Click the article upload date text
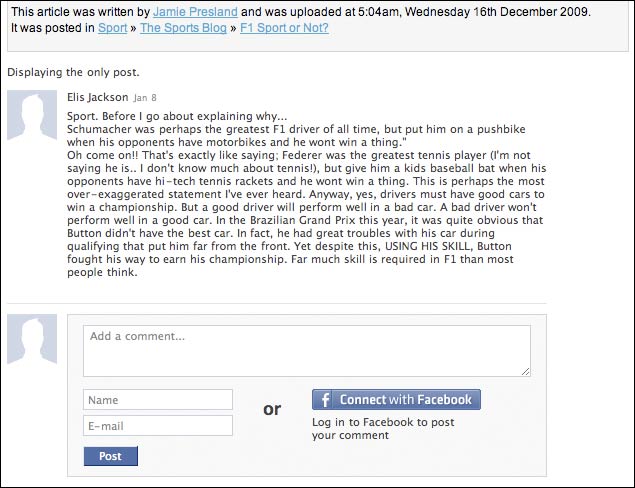 473,12
